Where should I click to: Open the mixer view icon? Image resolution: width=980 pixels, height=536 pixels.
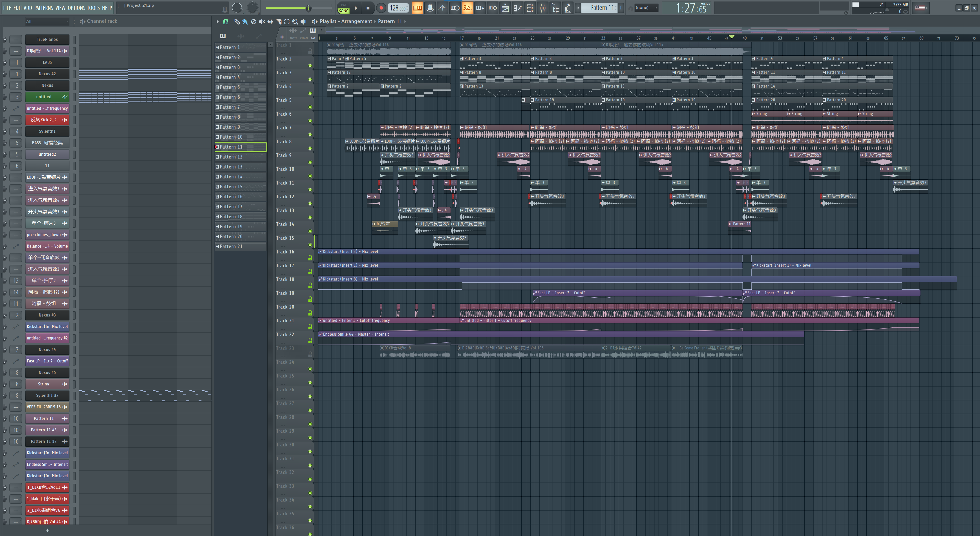(x=543, y=8)
